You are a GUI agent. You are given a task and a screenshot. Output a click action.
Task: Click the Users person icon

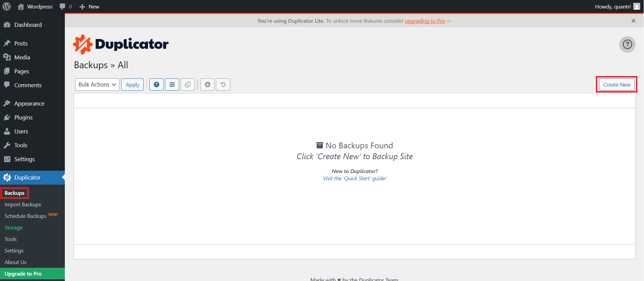click(7, 131)
